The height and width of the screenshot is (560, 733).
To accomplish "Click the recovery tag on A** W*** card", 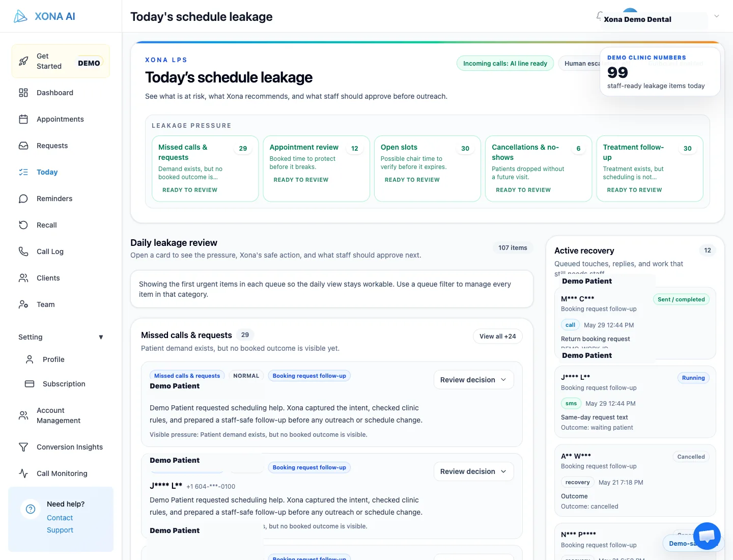I will (x=577, y=482).
